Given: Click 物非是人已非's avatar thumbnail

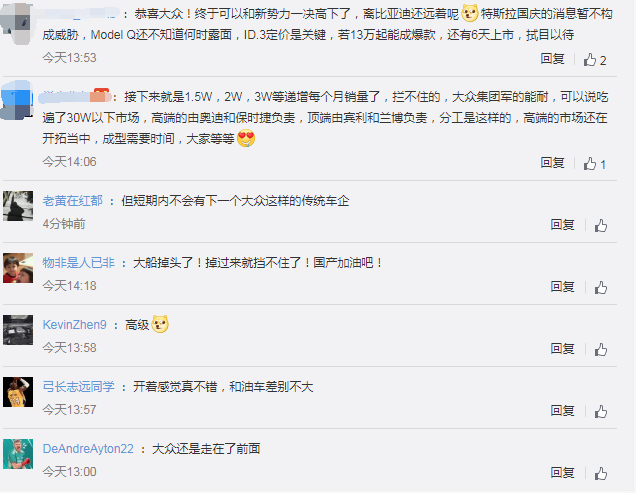Looking at the screenshot, I should (18, 268).
